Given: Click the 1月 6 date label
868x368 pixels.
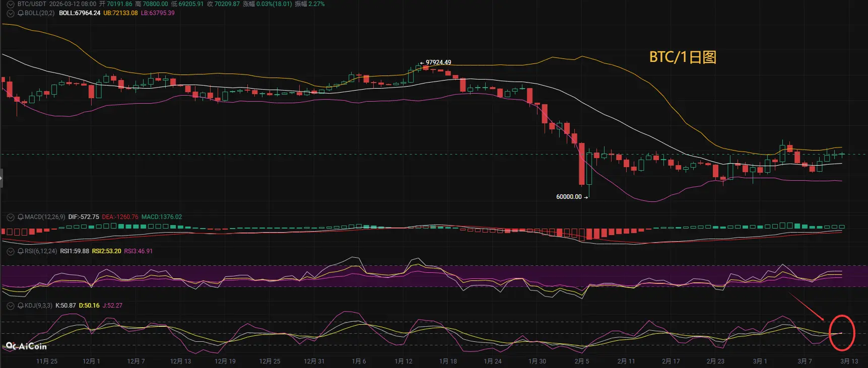Looking at the screenshot, I should pyautogui.click(x=359, y=361).
